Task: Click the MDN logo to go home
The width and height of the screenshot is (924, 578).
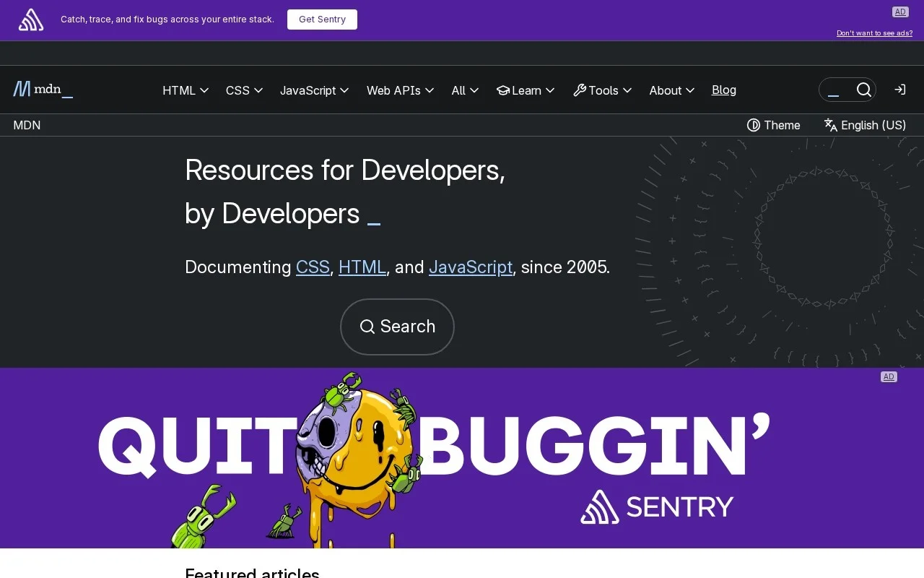Action: [42, 89]
